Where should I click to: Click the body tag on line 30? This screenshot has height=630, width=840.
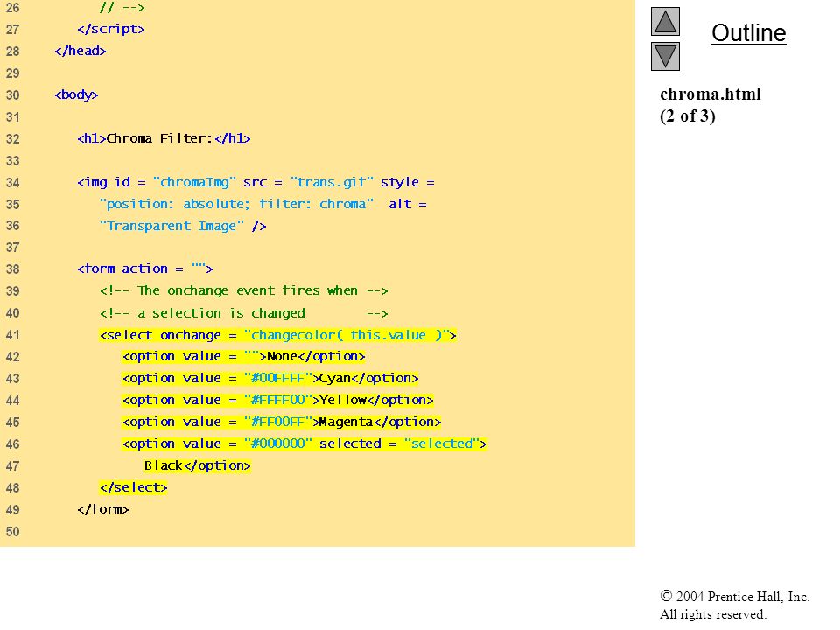pos(76,94)
